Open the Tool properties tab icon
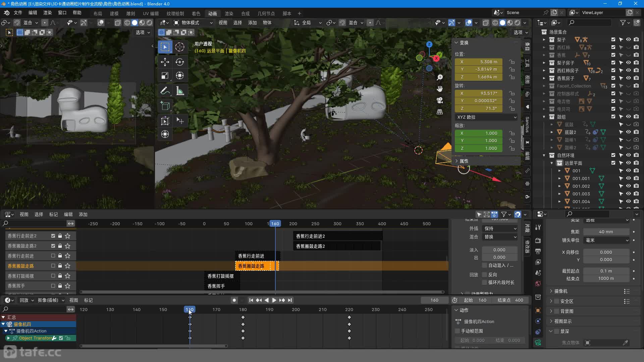Image resolution: width=644 pixels, height=362 pixels. point(538,227)
